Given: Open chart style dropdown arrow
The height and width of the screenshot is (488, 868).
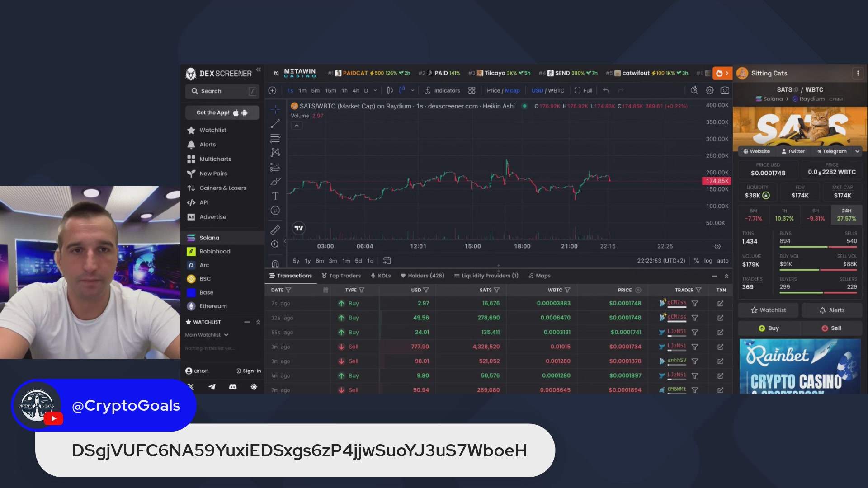Looking at the screenshot, I should pos(412,90).
